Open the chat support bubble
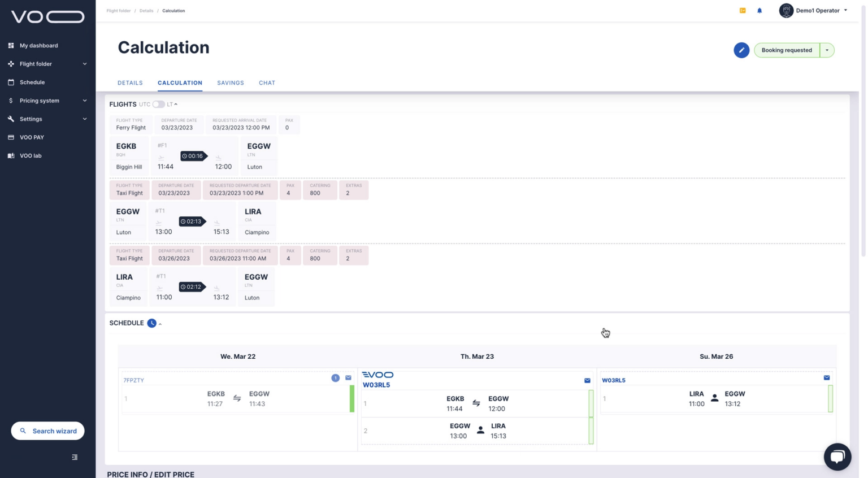 pyautogui.click(x=837, y=457)
